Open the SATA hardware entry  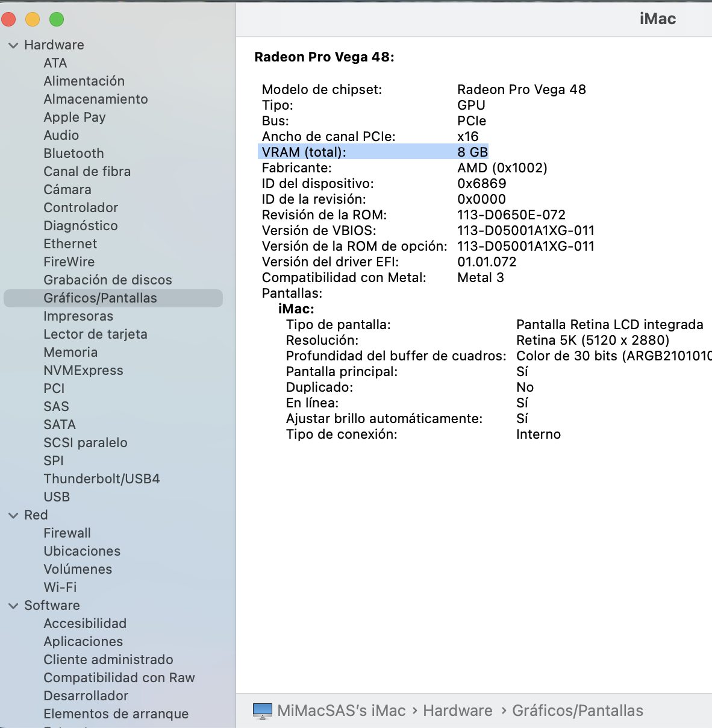pyautogui.click(x=60, y=424)
